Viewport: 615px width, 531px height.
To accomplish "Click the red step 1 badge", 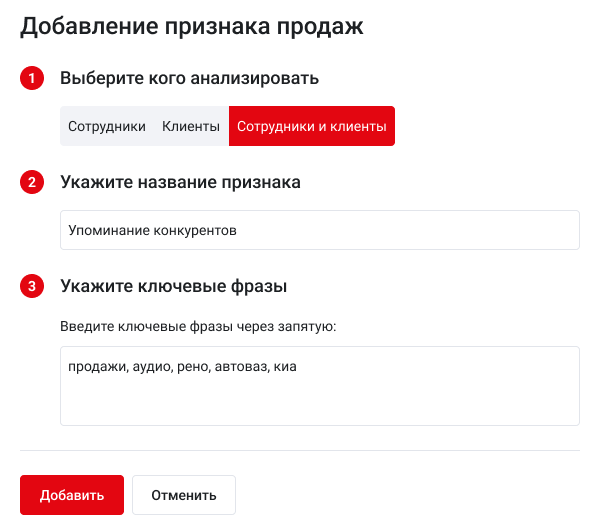I will 32,78.
